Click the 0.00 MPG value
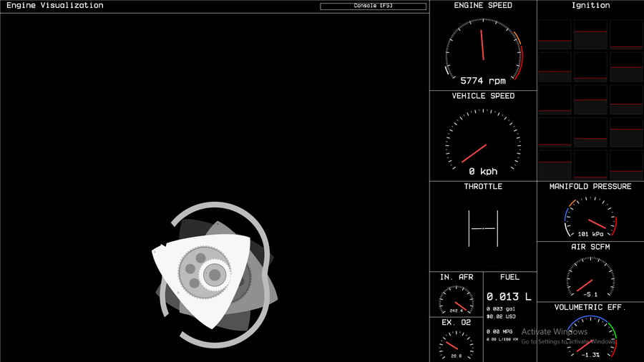The height and width of the screenshot is (362, 644). tap(499, 332)
